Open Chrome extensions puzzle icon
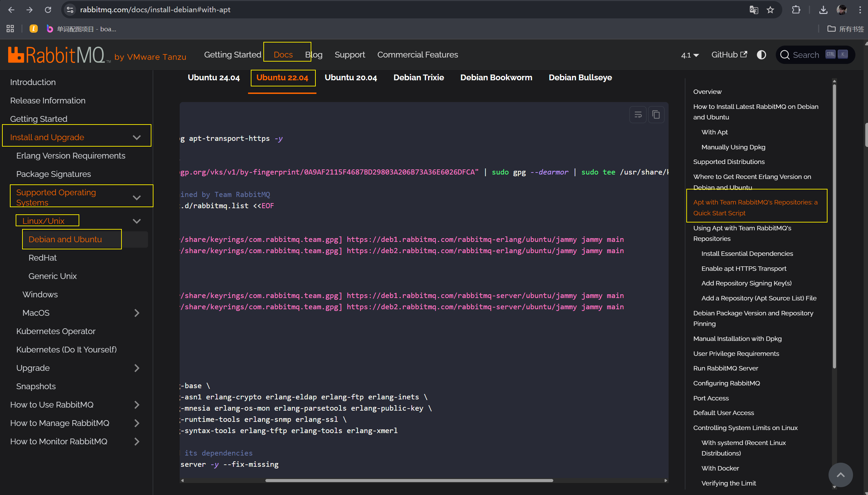The height and width of the screenshot is (495, 868). coord(796,10)
